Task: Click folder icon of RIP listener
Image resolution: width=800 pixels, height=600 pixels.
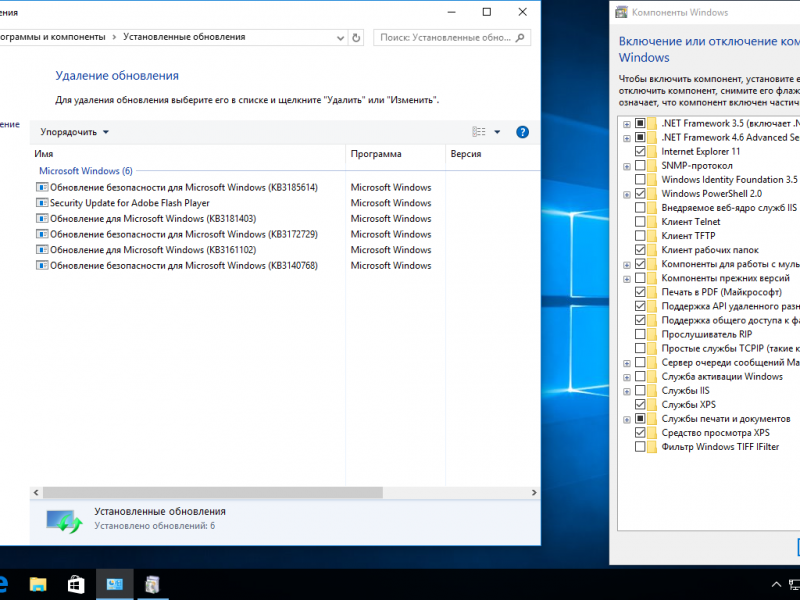Action: (x=652, y=334)
